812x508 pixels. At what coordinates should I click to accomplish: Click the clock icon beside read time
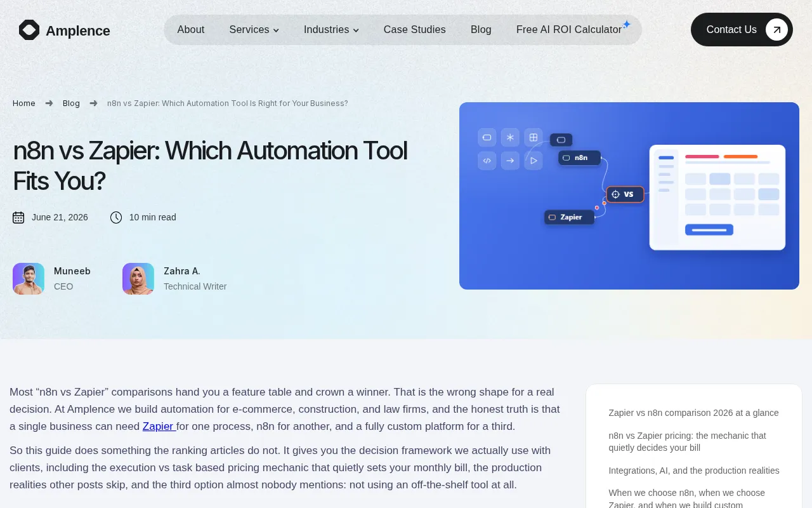116,218
